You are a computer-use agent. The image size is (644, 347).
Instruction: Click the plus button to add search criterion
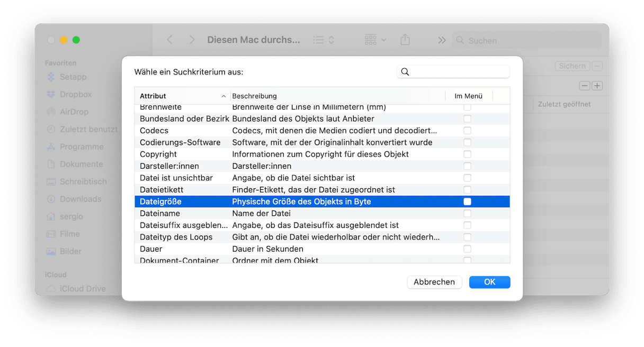coord(597,86)
